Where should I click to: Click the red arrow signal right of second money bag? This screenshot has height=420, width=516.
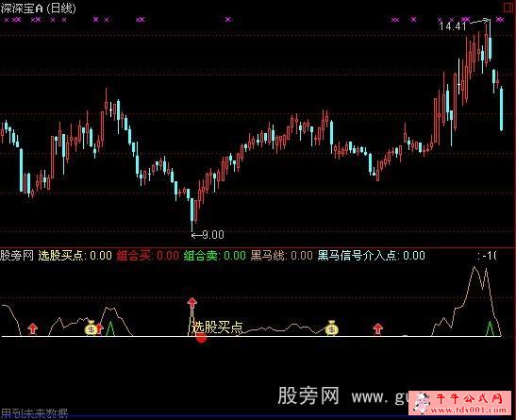click(x=377, y=328)
